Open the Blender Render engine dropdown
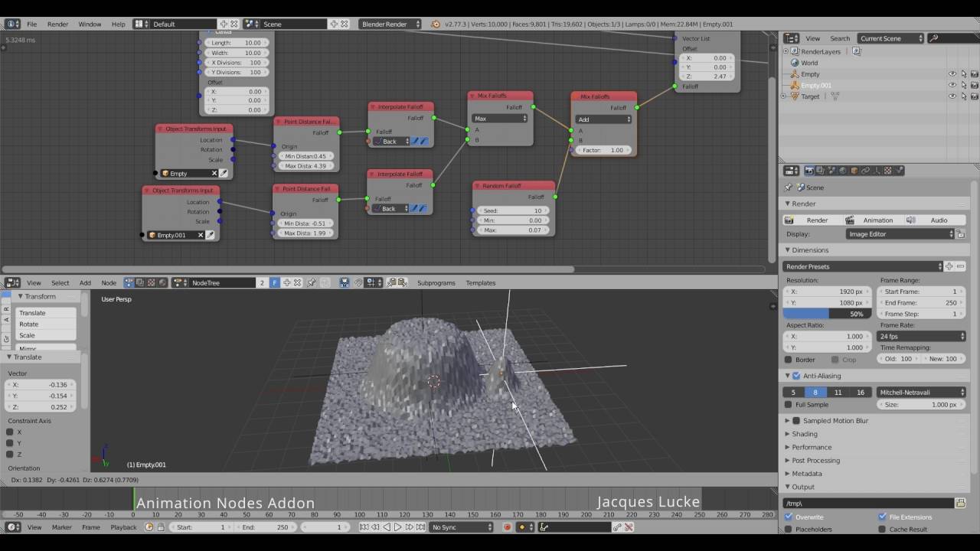This screenshot has height=551, width=980. coord(390,24)
